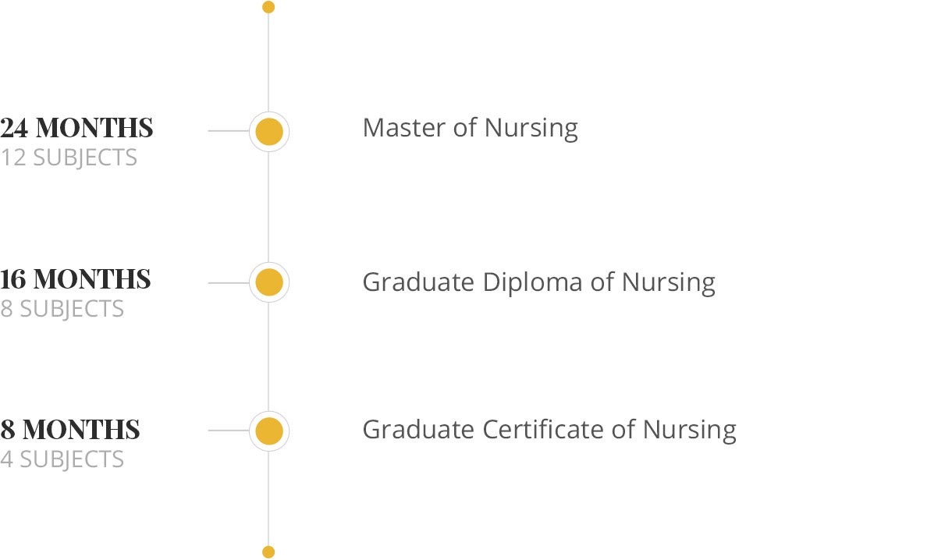Click the vertical timeline between Diploma and Certificate markers
The height and width of the screenshot is (560, 952).
(x=268, y=356)
